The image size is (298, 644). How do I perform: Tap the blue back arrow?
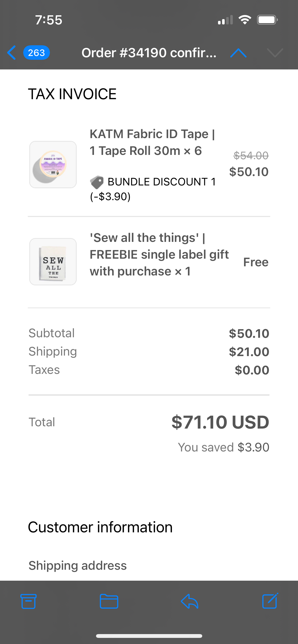12,53
